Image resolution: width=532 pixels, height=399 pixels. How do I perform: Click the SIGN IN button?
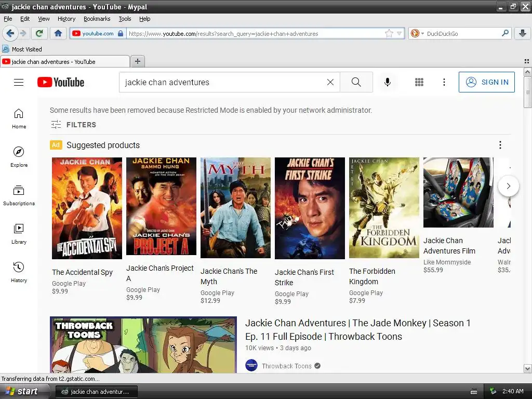486,82
